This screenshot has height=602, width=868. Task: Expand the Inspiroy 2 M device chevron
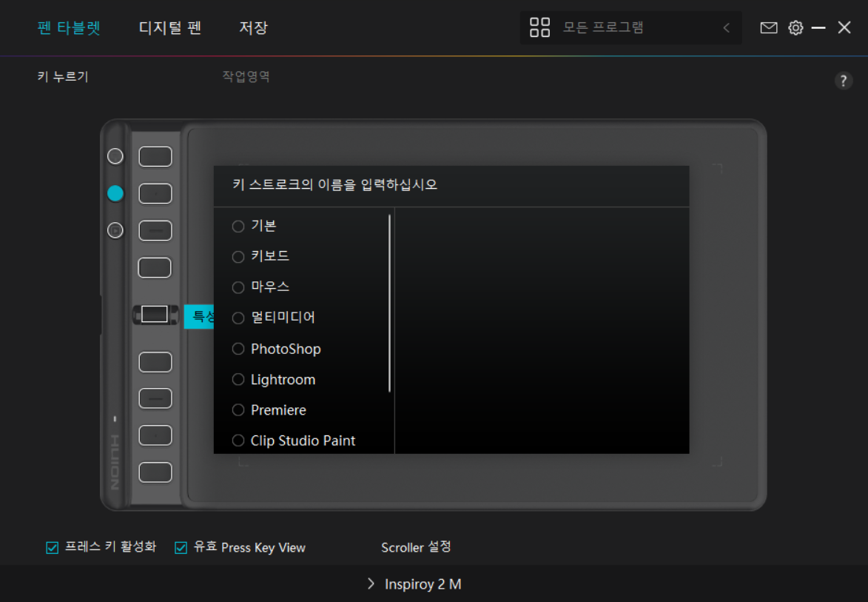click(x=371, y=583)
